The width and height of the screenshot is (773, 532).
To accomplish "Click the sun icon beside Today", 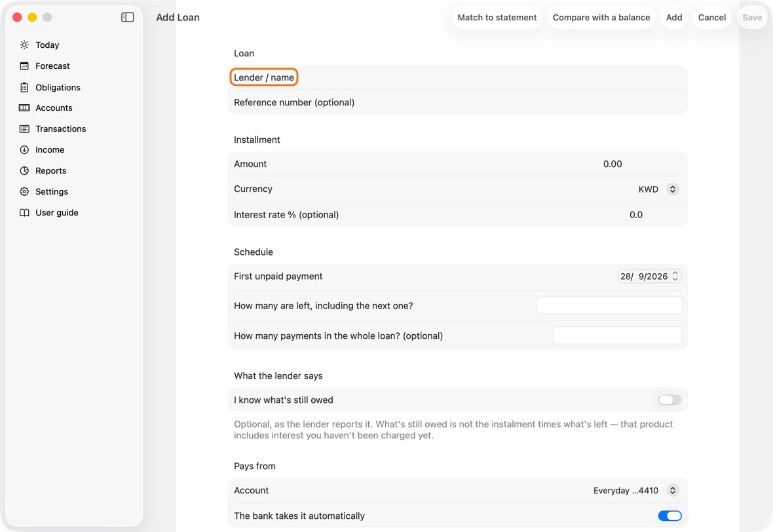I will pos(24,45).
